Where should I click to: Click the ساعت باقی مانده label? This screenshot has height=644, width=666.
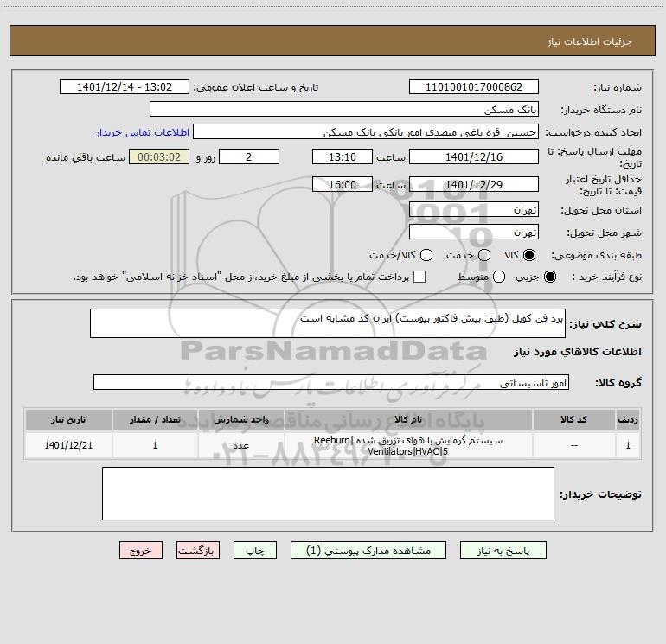[x=86, y=157]
